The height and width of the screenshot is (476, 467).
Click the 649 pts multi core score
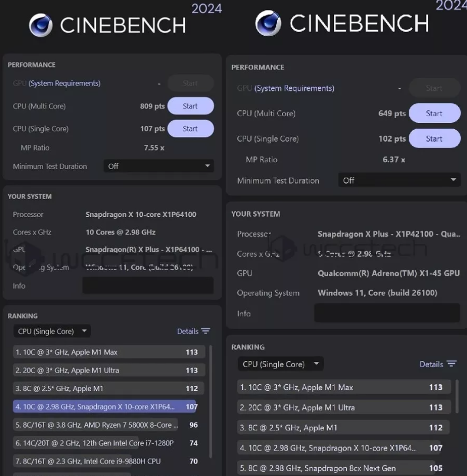392,113
